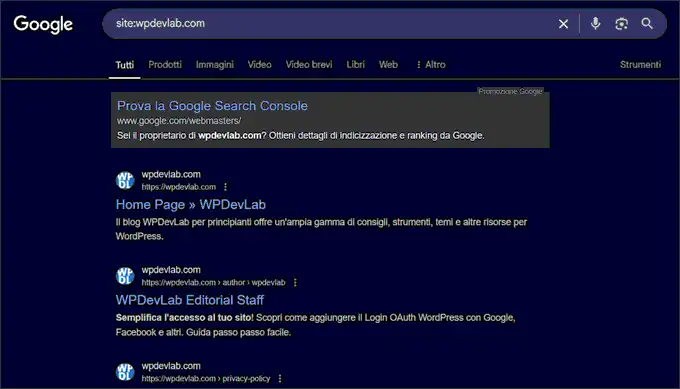Viewport: 680px width, 389px height.
Task: Switch to the Libri tab
Action: click(355, 65)
